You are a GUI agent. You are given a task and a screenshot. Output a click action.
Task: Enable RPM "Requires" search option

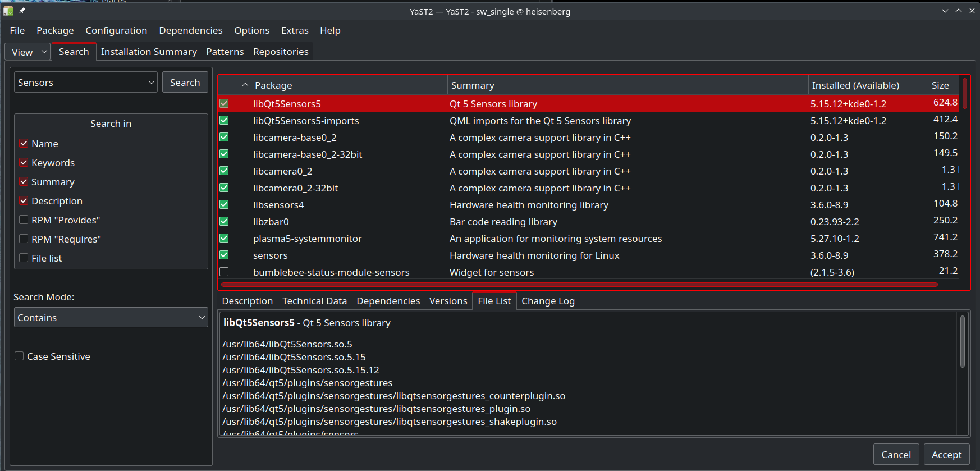pos(24,239)
